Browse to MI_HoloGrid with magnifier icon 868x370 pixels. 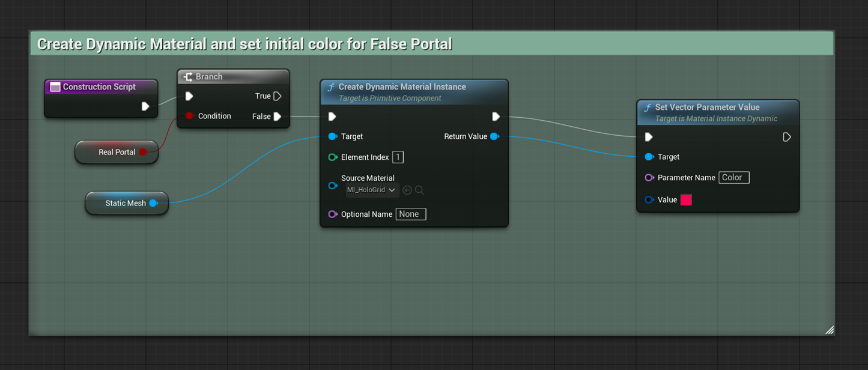tap(419, 190)
